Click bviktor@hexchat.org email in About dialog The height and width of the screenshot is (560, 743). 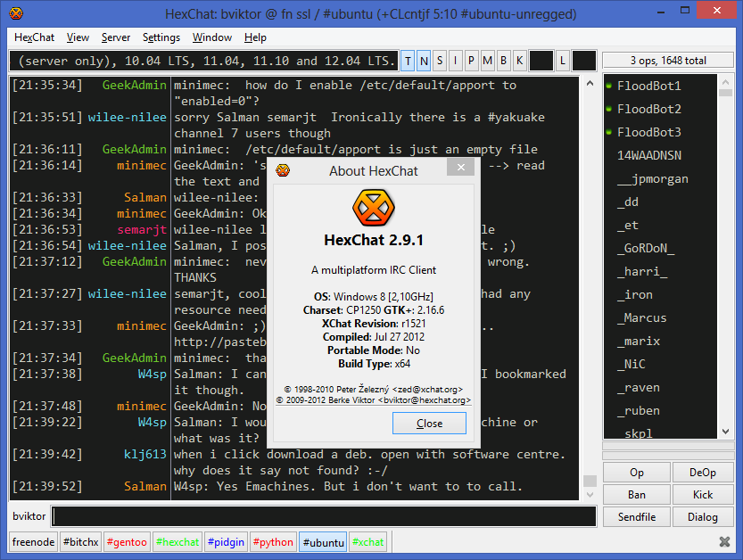425,400
